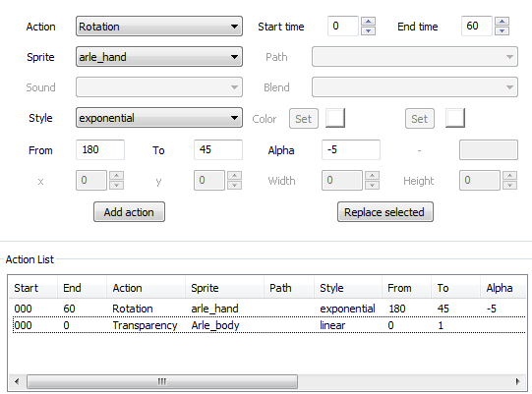Increase End time with up arrow
The width and height of the screenshot is (532, 394).
point(502,22)
